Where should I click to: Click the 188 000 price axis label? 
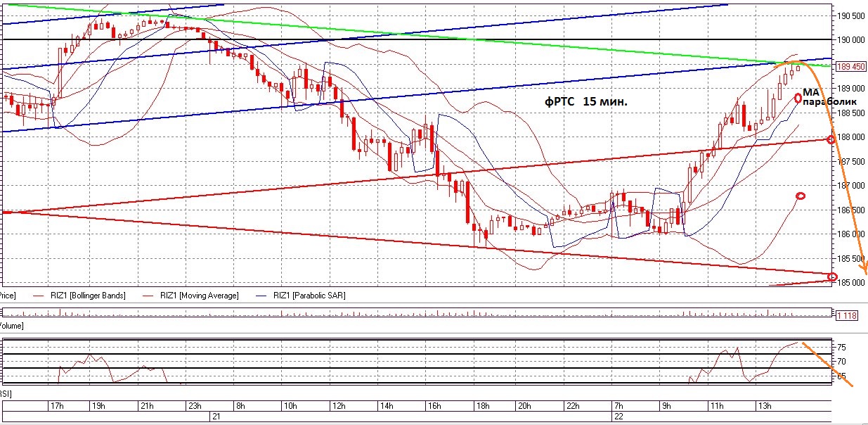pyautogui.click(x=851, y=137)
